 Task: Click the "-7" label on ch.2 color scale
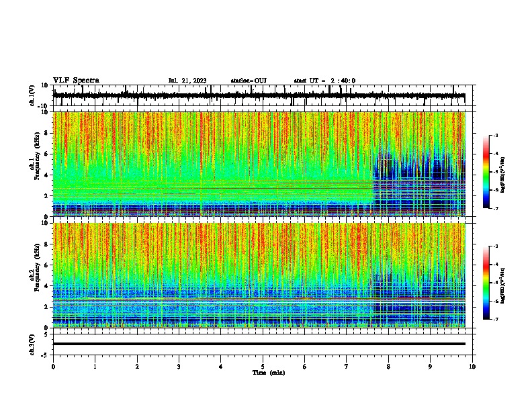[495, 319]
